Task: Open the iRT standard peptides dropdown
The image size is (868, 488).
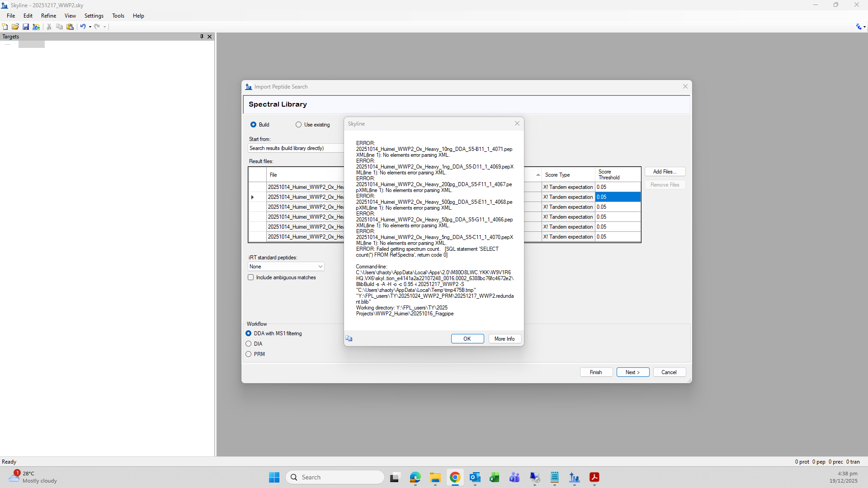Action: point(286,267)
